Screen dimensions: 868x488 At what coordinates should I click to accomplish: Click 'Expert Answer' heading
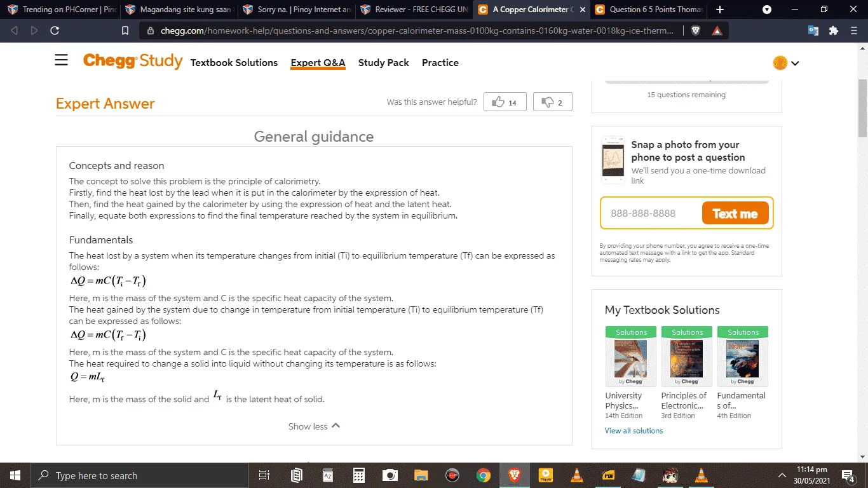(105, 104)
